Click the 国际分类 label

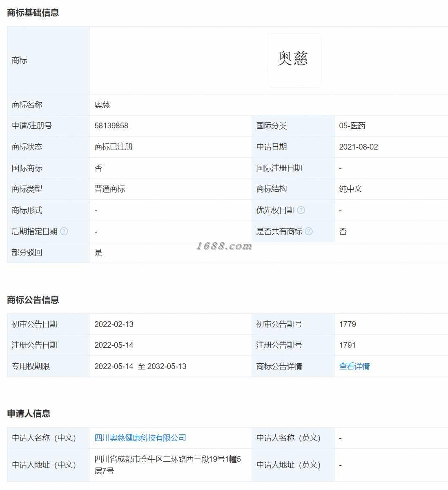click(x=272, y=125)
